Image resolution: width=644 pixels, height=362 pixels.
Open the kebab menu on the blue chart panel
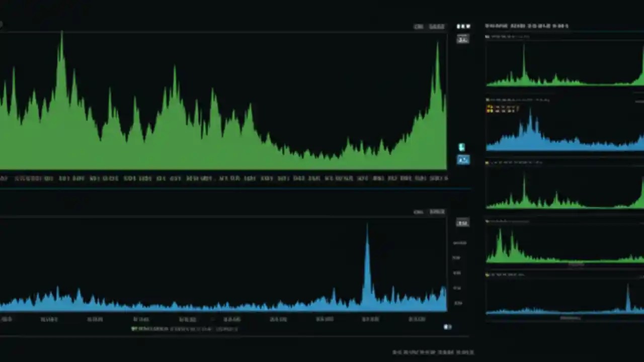[x=463, y=212]
